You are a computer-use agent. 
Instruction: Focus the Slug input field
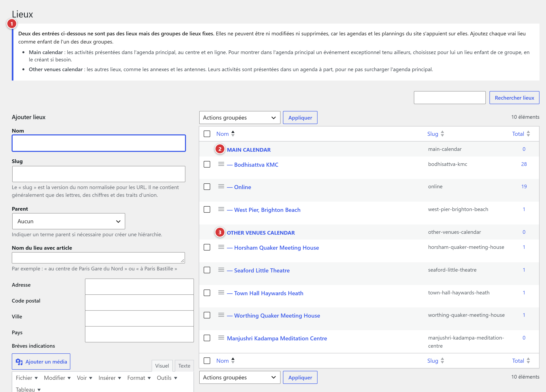pyautogui.click(x=99, y=174)
